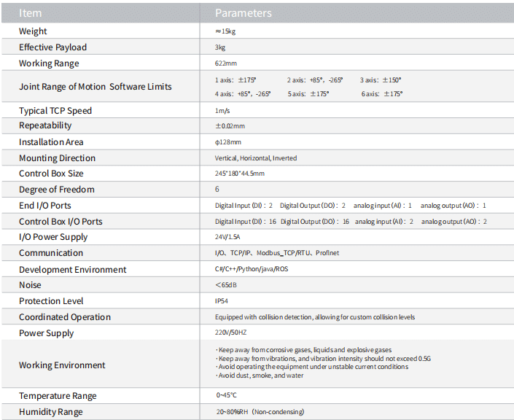The height and width of the screenshot is (420, 514).
Task: Click the '3kg' effective payload value
Action: 220,47
